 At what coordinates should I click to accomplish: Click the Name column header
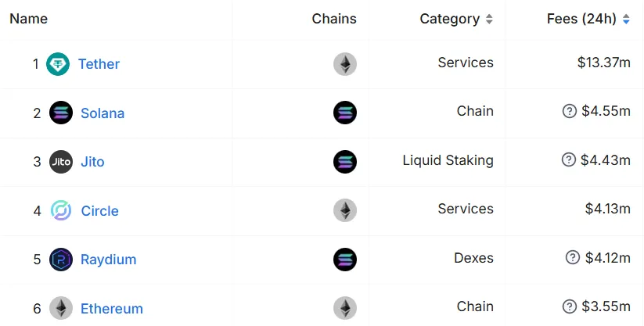[29, 19]
